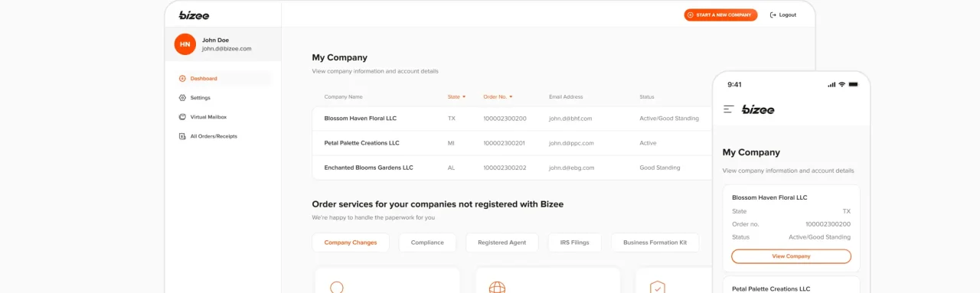Viewport: 980px width, 293px height.
Task: Click the TX state cell in the desktop table
Action: [x=452, y=119]
